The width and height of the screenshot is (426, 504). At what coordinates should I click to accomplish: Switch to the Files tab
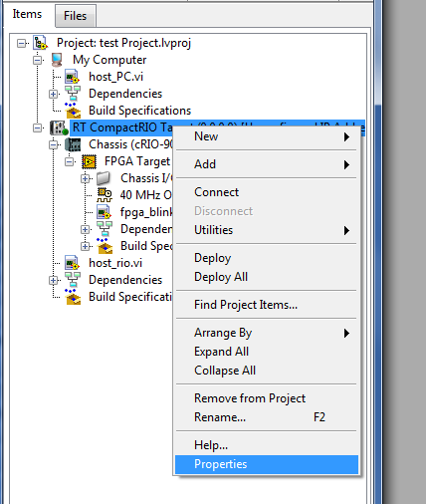click(76, 16)
